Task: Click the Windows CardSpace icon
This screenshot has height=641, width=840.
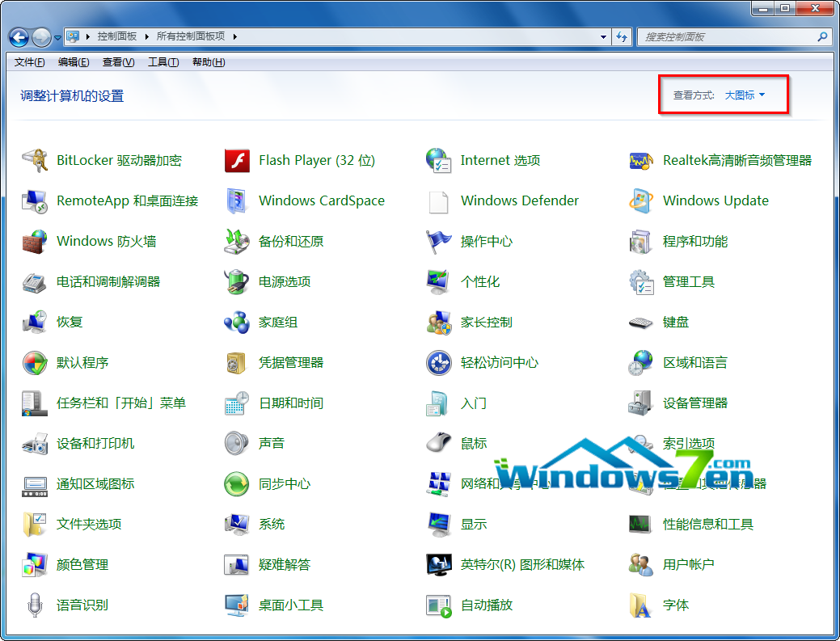Action: pos(236,200)
